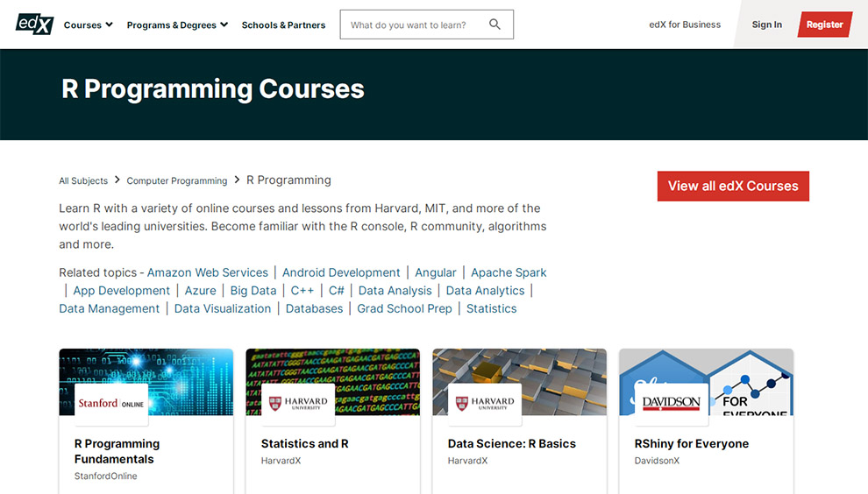Open Grad School Prep topic

coord(404,308)
